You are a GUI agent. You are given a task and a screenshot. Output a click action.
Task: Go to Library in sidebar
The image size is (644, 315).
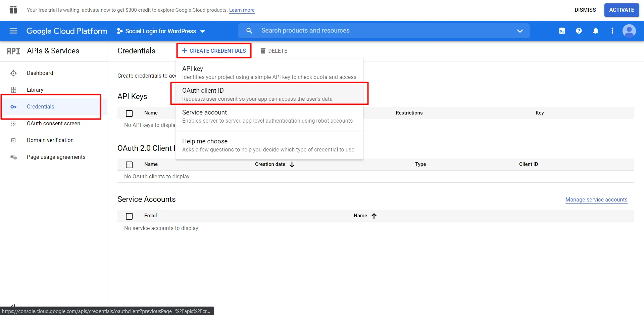coord(35,90)
